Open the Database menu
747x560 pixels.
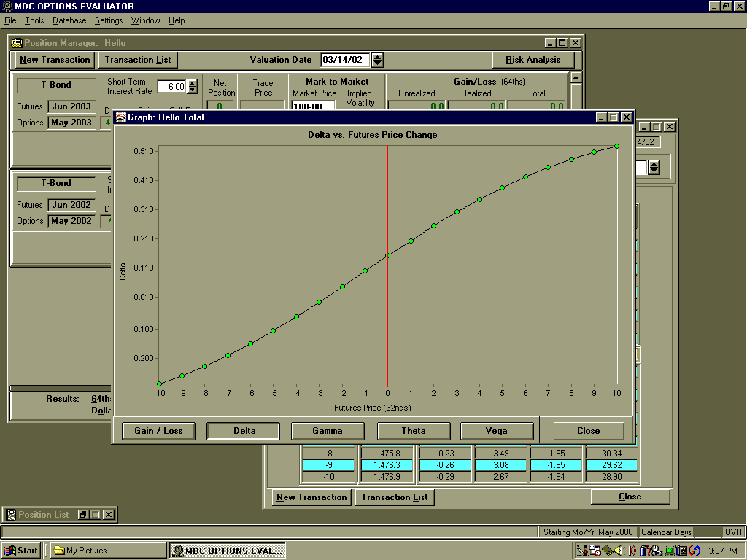pos(69,20)
